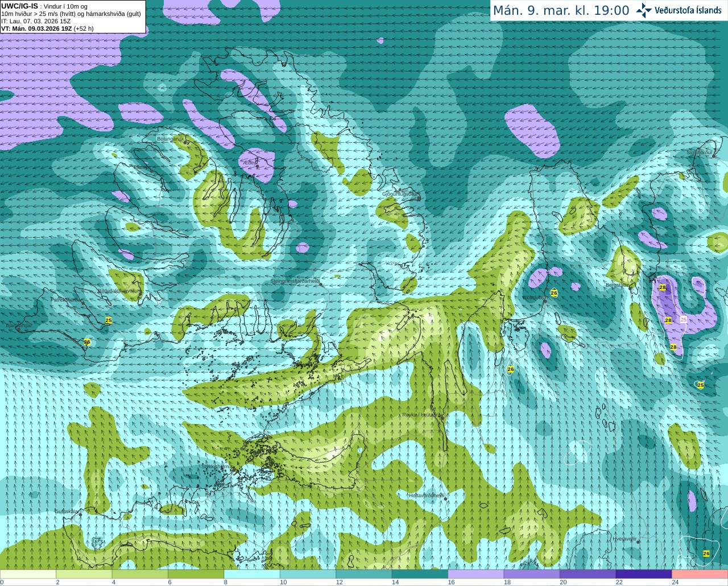Select the 20–22 m/s legend swatch
Image resolution: width=728 pixels, height=586 pixels.
pyautogui.click(x=588, y=574)
